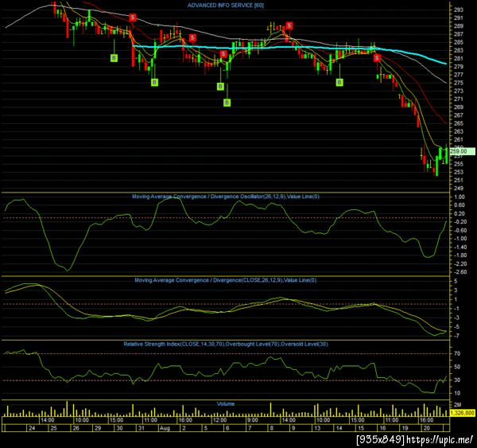
Task: Click the 12:00 time label on the axis
Action: coord(219,420)
